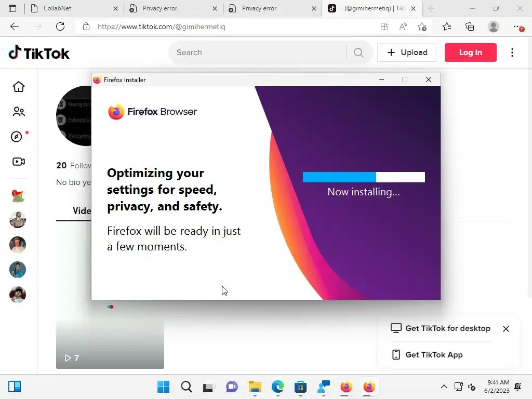This screenshot has width=532, height=399.
Task: Open the Explore compass icon in sidebar
Action: click(x=16, y=137)
